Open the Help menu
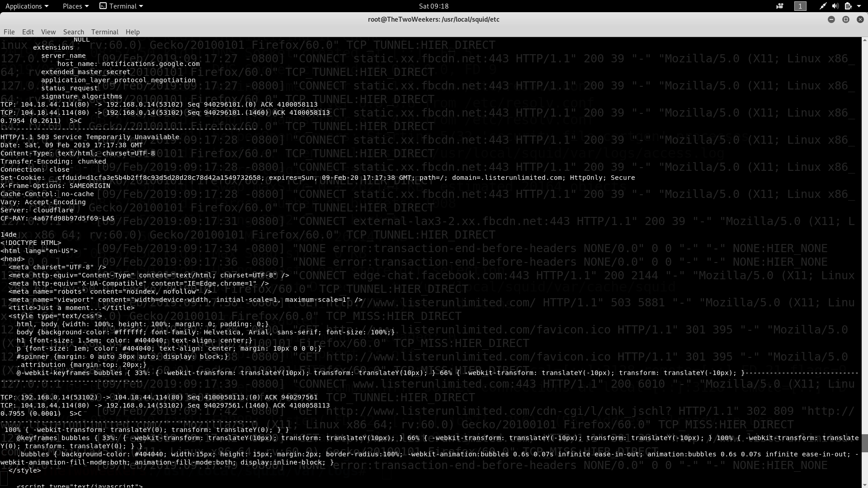The image size is (868, 488). click(x=132, y=32)
